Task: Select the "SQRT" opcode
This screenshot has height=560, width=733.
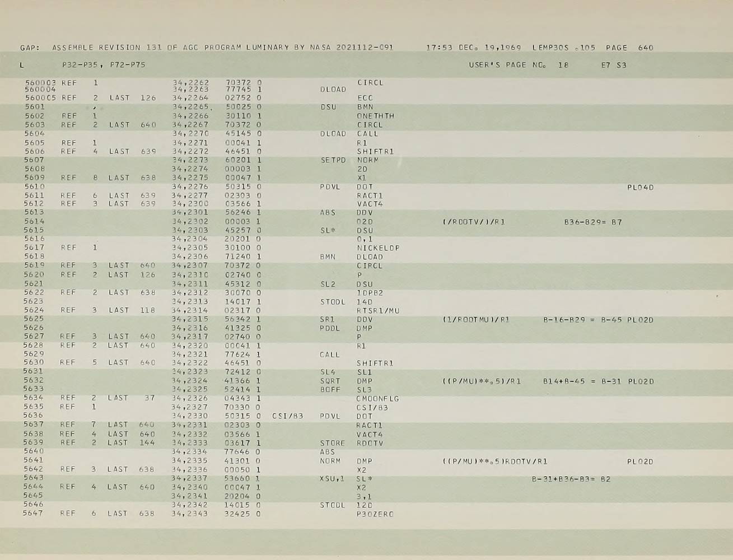Action: click(330, 381)
